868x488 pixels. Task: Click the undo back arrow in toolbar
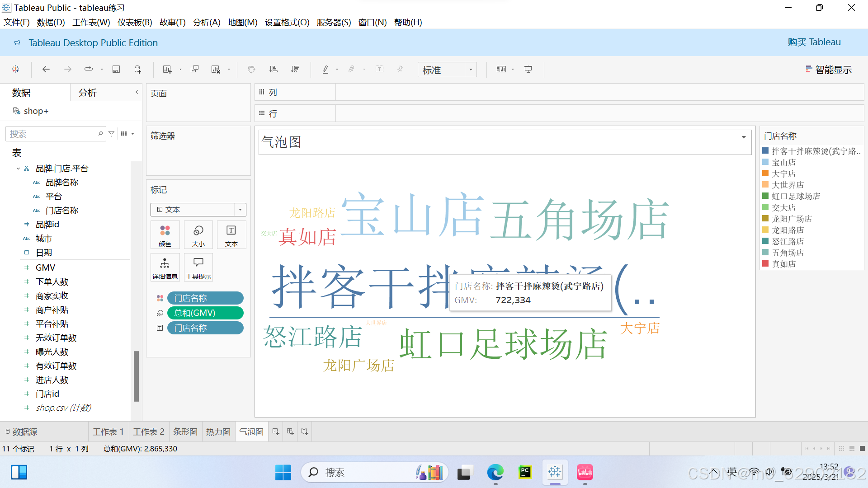46,69
